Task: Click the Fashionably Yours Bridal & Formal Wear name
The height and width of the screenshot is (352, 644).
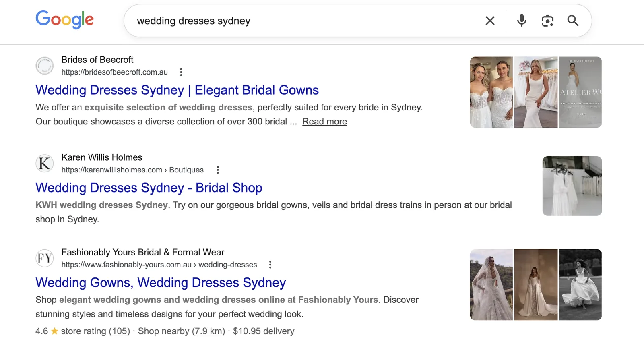Action: [x=143, y=252]
